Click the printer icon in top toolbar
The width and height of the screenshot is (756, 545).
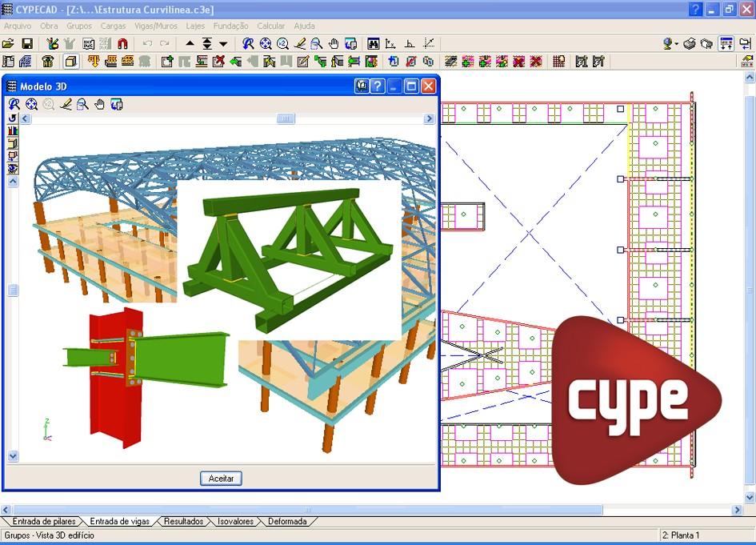690,44
